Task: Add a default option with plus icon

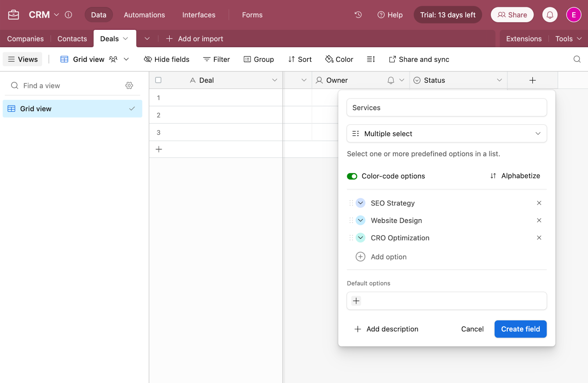Action: (356, 301)
